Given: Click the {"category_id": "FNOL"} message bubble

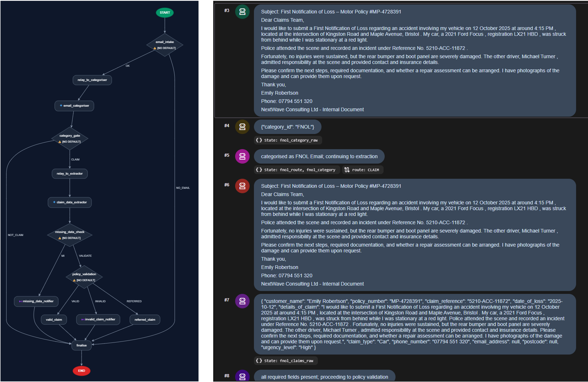Looking at the screenshot, I should click(x=288, y=127).
